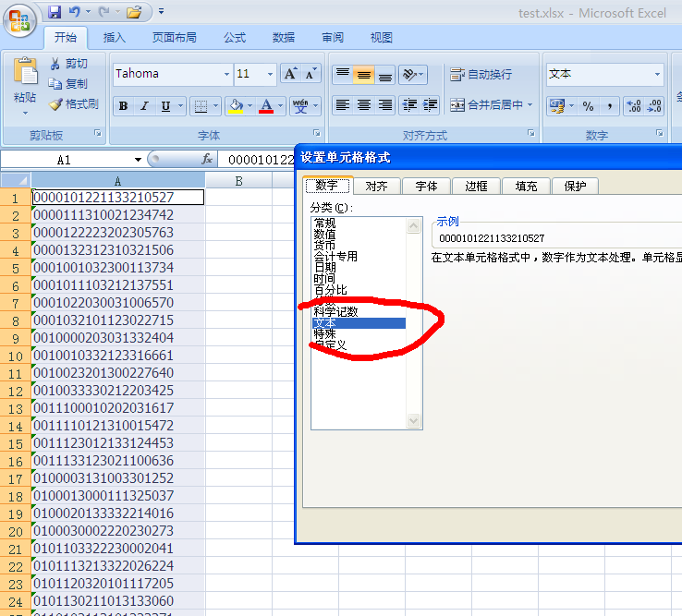The height and width of the screenshot is (616, 682).
Task: Switch to the 开始 ribbon tab
Action: coord(66,38)
